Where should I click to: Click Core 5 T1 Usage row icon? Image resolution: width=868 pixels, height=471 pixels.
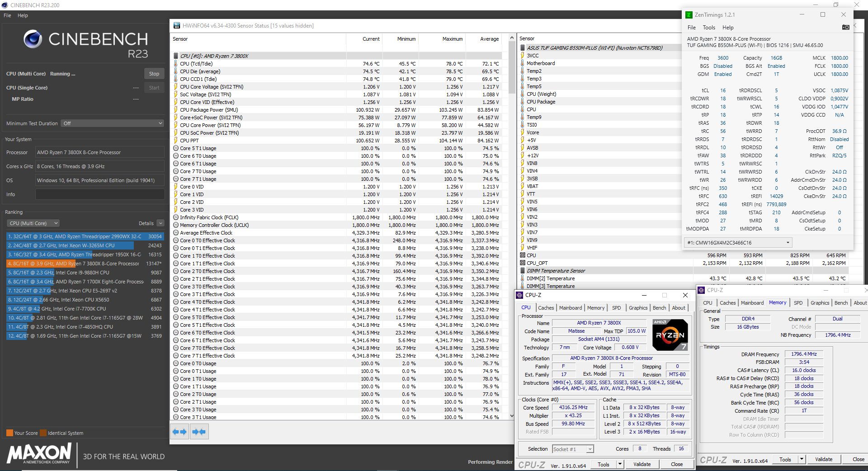coord(176,148)
